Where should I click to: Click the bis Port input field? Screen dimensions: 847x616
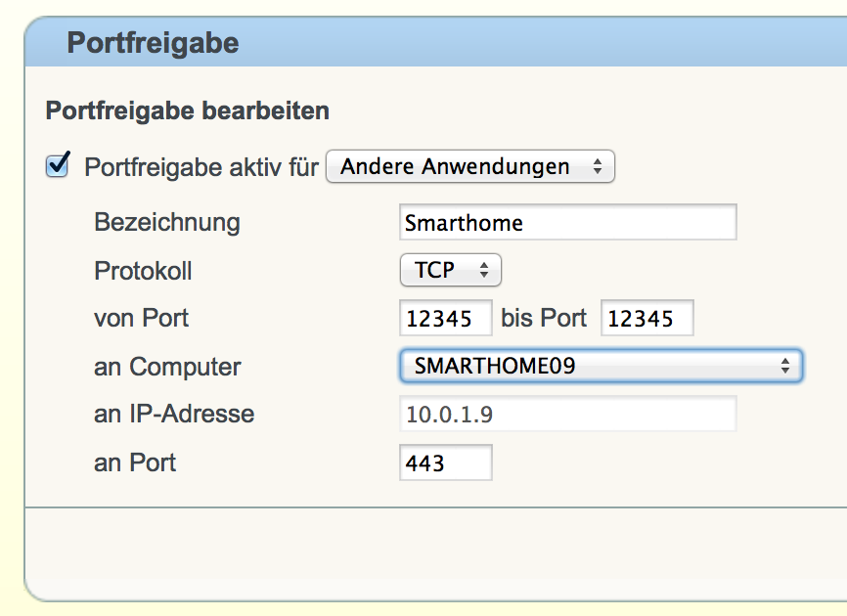[647, 318]
